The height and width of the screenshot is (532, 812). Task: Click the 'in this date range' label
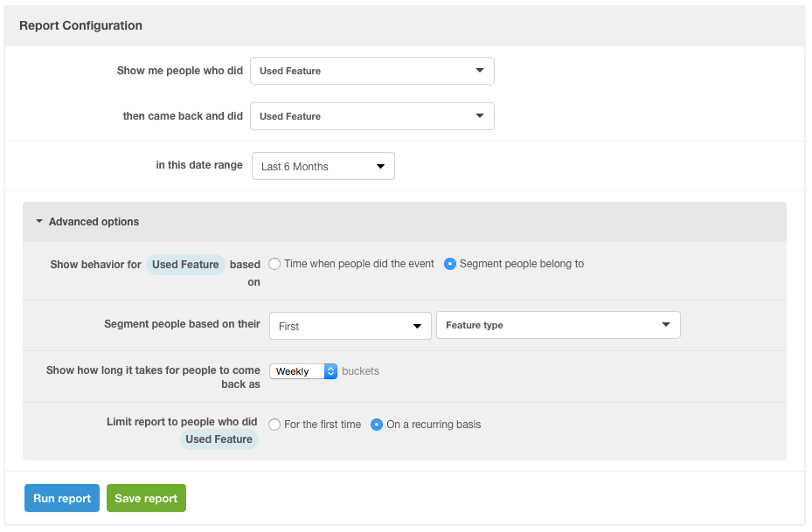click(x=199, y=165)
